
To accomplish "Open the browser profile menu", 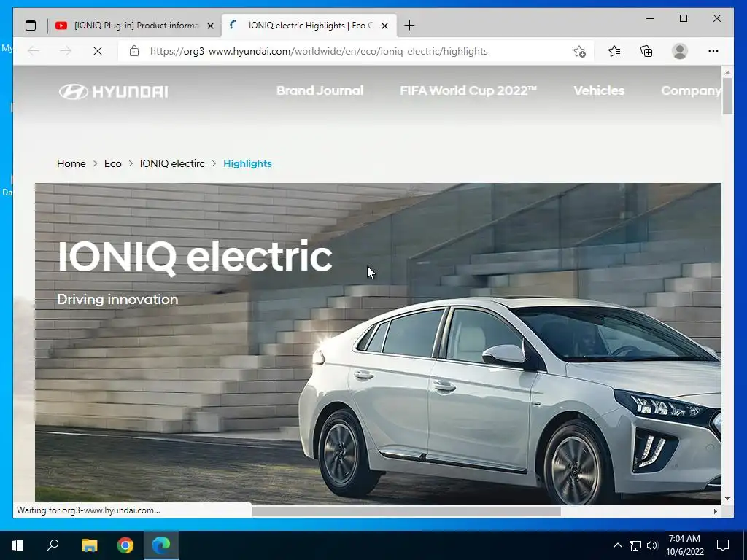I will click(x=680, y=51).
